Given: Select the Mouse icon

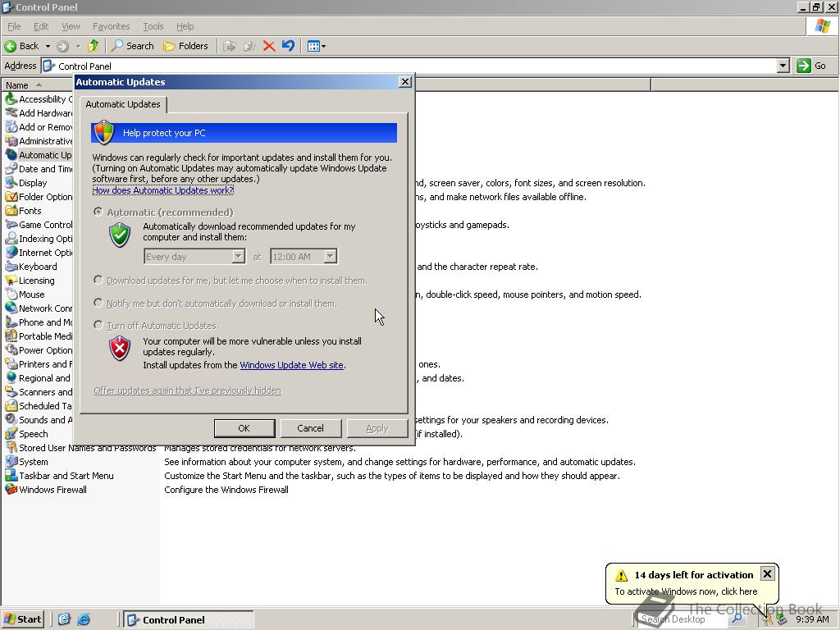Looking at the screenshot, I should (x=11, y=294).
